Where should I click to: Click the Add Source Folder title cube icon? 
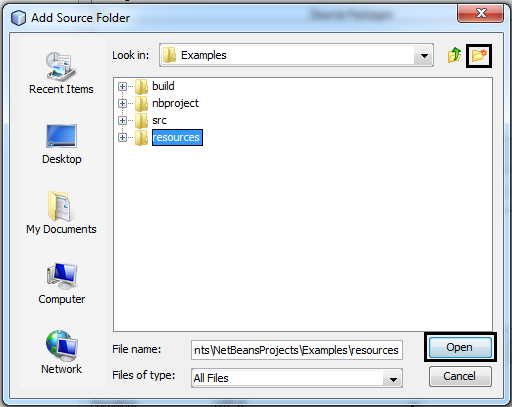pyautogui.click(x=18, y=18)
